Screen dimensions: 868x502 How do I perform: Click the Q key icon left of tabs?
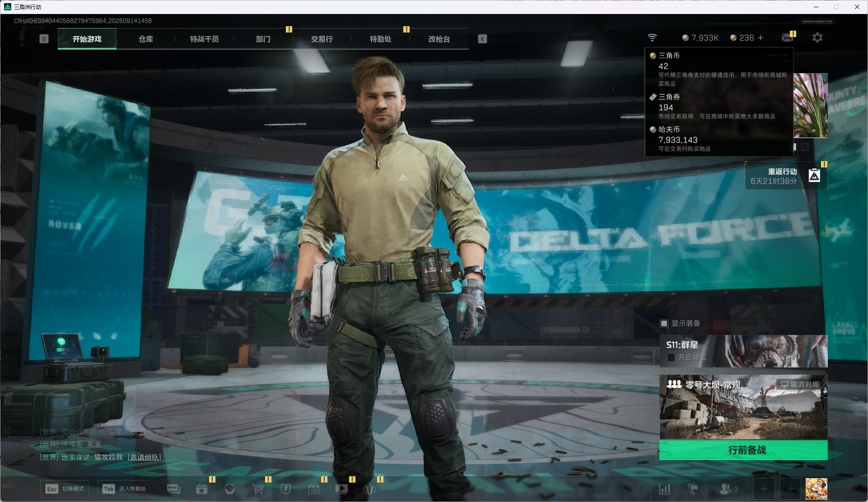(44, 39)
